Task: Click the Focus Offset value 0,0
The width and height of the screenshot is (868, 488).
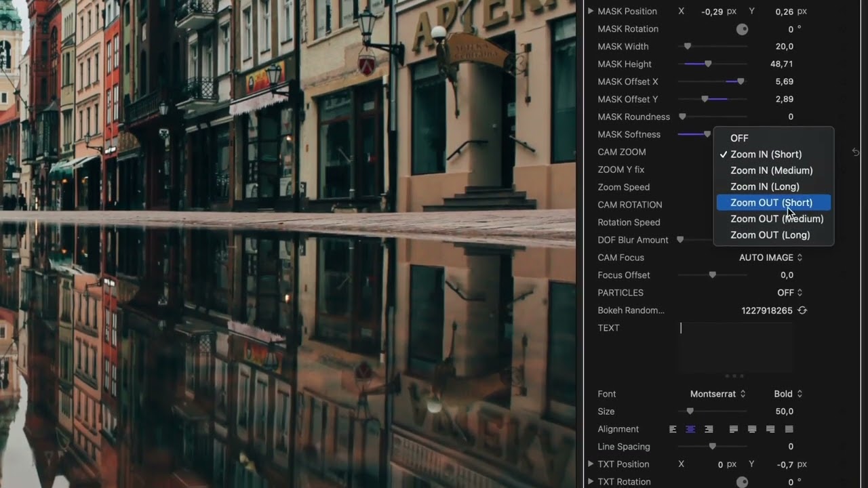Action: [x=787, y=275]
